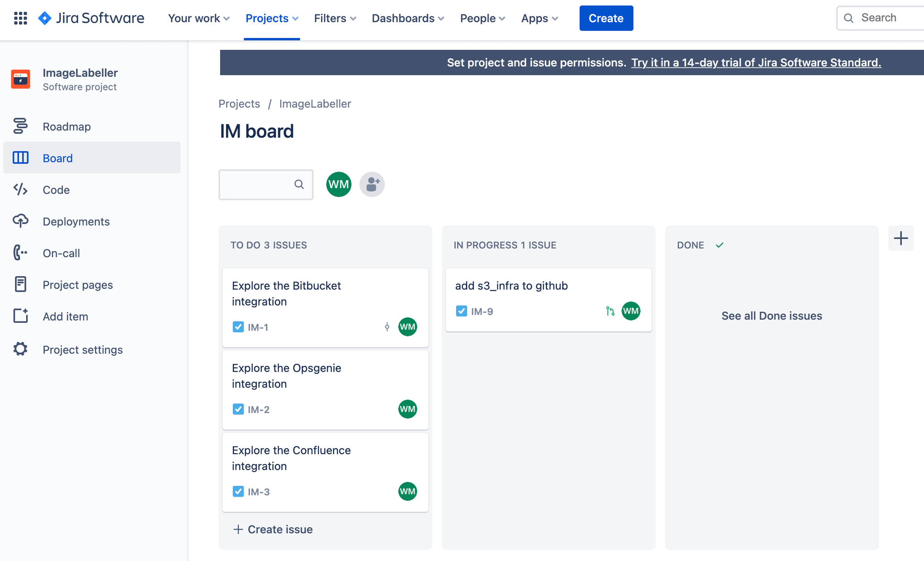Click the Board icon in sidebar
The image size is (924, 561).
(x=21, y=157)
